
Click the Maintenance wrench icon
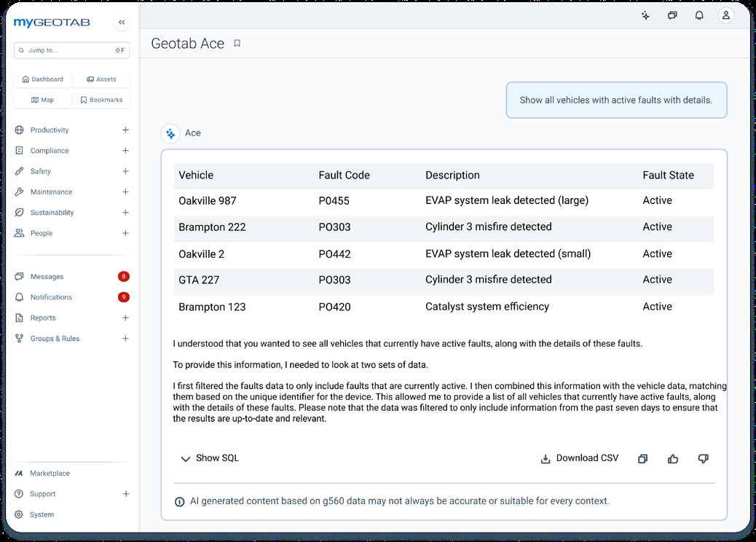(x=19, y=192)
